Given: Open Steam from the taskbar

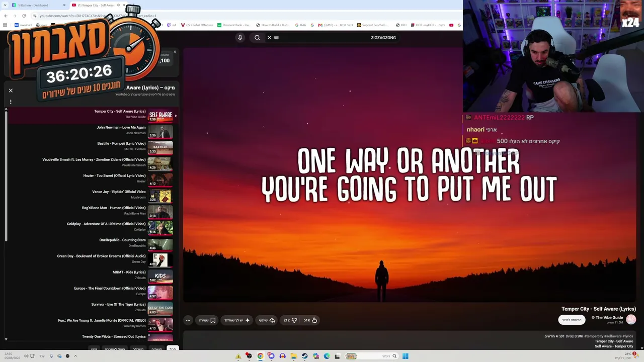Looking at the screenshot, I should 304,356.
